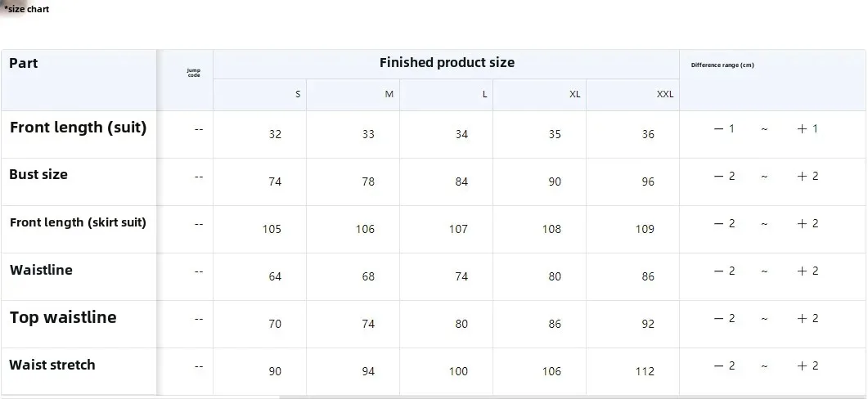Click the "Part" column header

click(24, 64)
